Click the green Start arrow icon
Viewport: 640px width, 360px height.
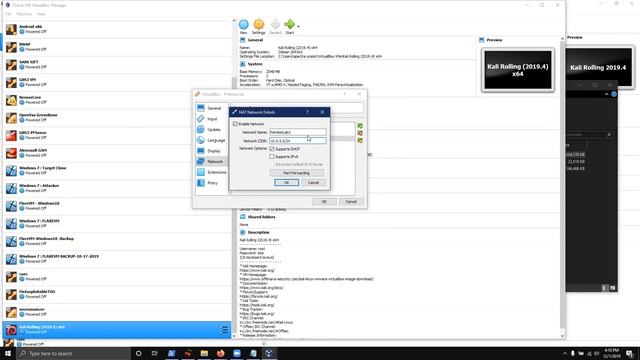click(289, 24)
